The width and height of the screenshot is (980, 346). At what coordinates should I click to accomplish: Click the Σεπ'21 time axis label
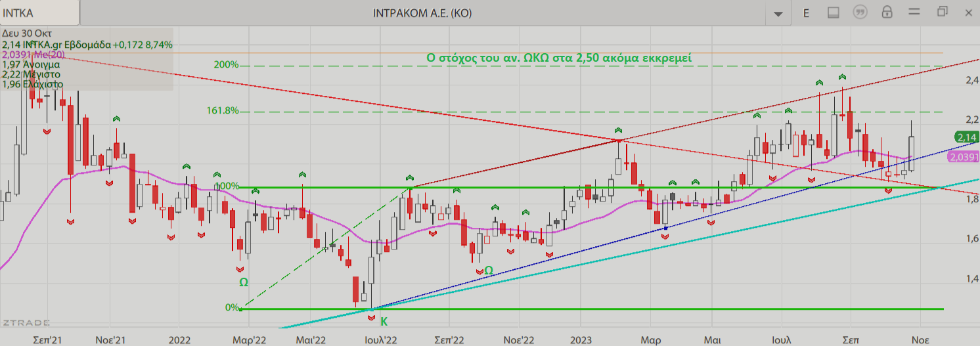click(x=47, y=340)
